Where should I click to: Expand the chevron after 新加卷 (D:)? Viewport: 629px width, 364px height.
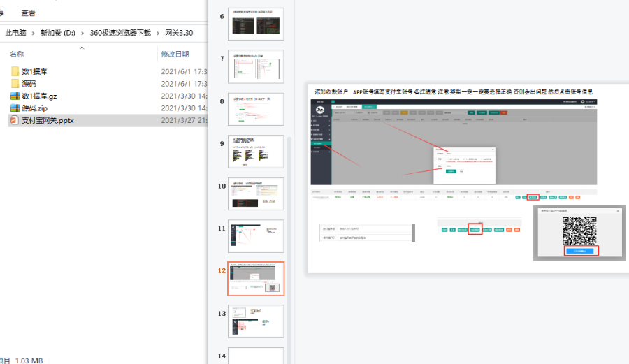(x=83, y=33)
